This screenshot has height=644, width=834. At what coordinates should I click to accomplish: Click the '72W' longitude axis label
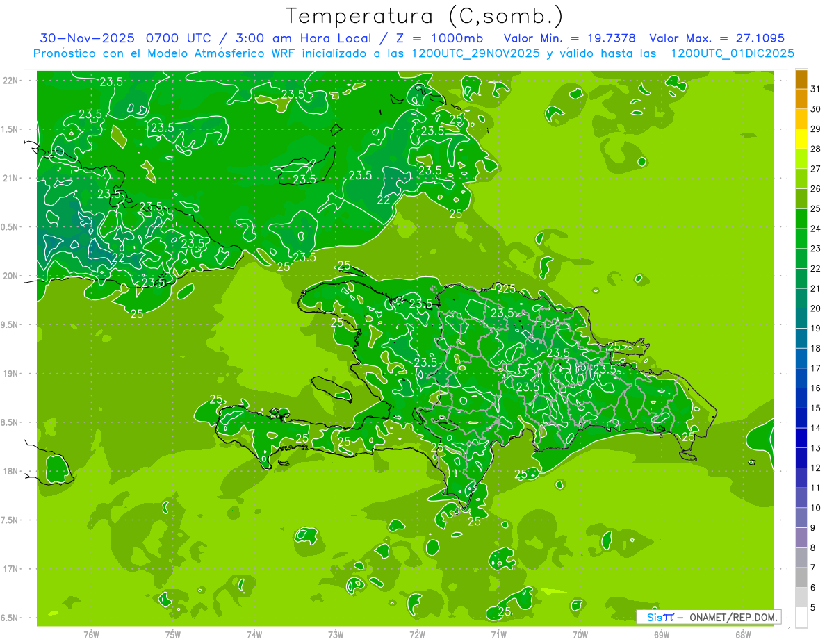click(x=417, y=634)
